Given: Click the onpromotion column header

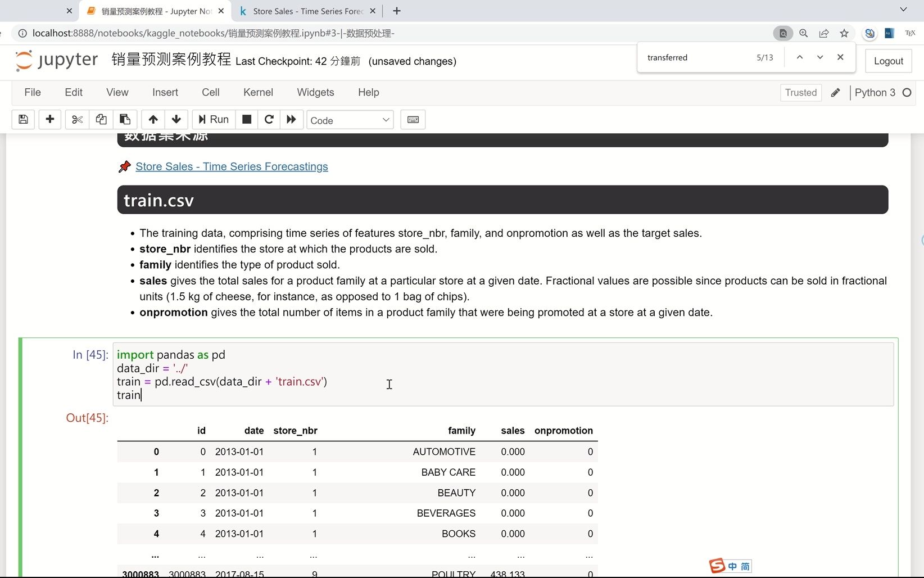Looking at the screenshot, I should tap(564, 431).
